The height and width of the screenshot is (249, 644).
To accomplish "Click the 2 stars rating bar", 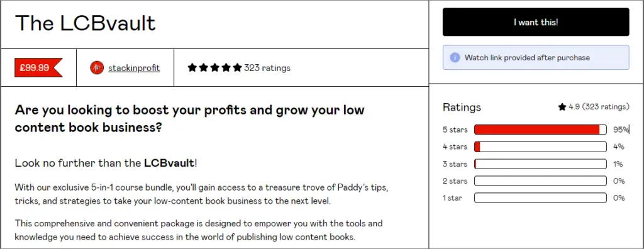I will pyautogui.click(x=540, y=181).
